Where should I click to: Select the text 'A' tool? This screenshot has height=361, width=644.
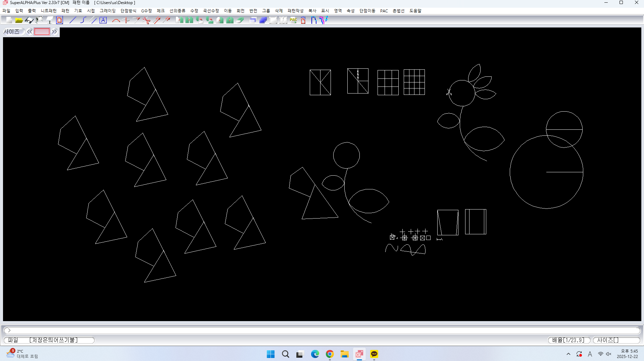pos(103,20)
